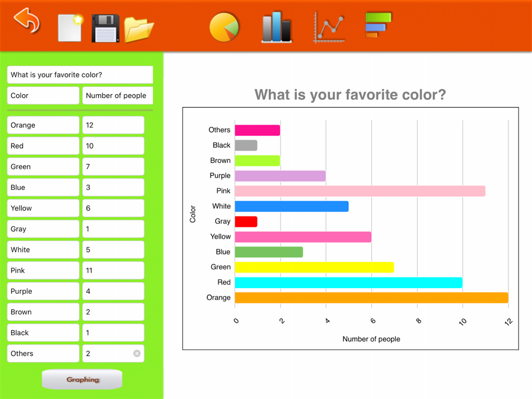Select the value field showing 7
Screen dimensions: 532x399
tap(113, 166)
